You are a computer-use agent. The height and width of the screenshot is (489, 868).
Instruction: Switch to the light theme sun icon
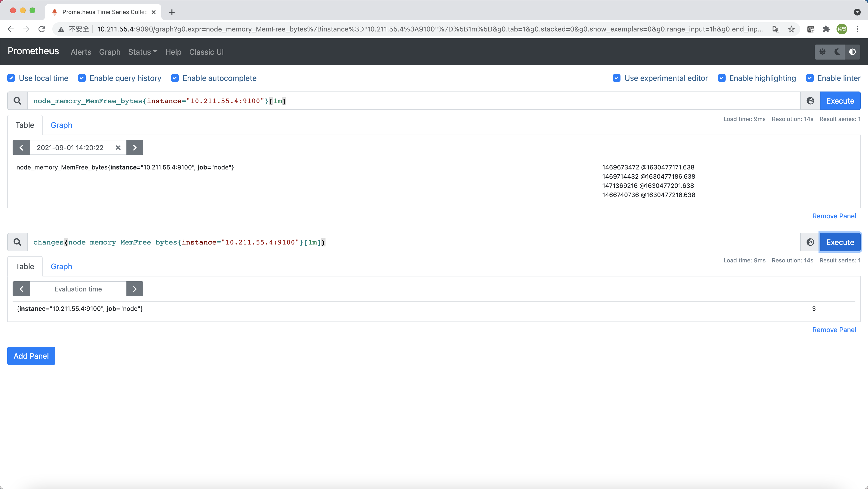pyautogui.click(x=822, y=52)
